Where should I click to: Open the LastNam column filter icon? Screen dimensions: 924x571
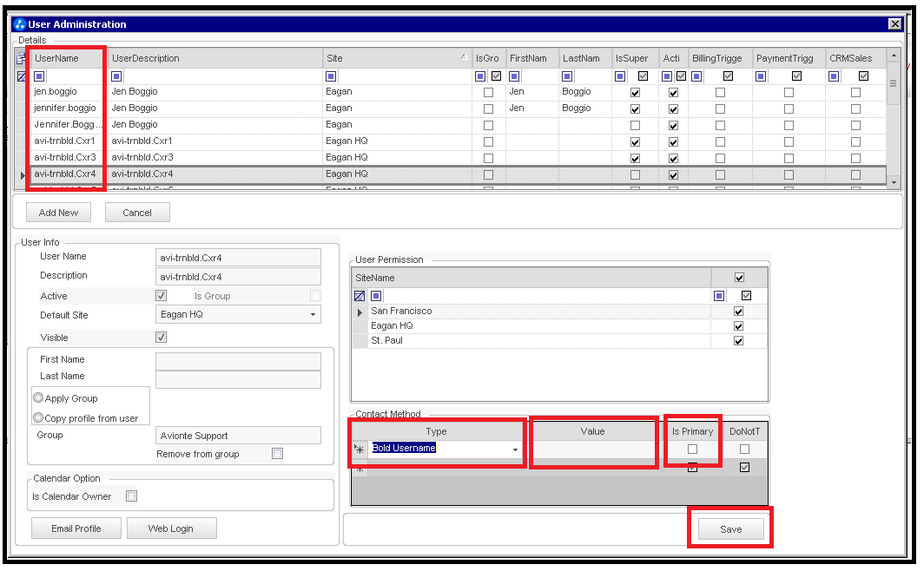coord(567,76)
